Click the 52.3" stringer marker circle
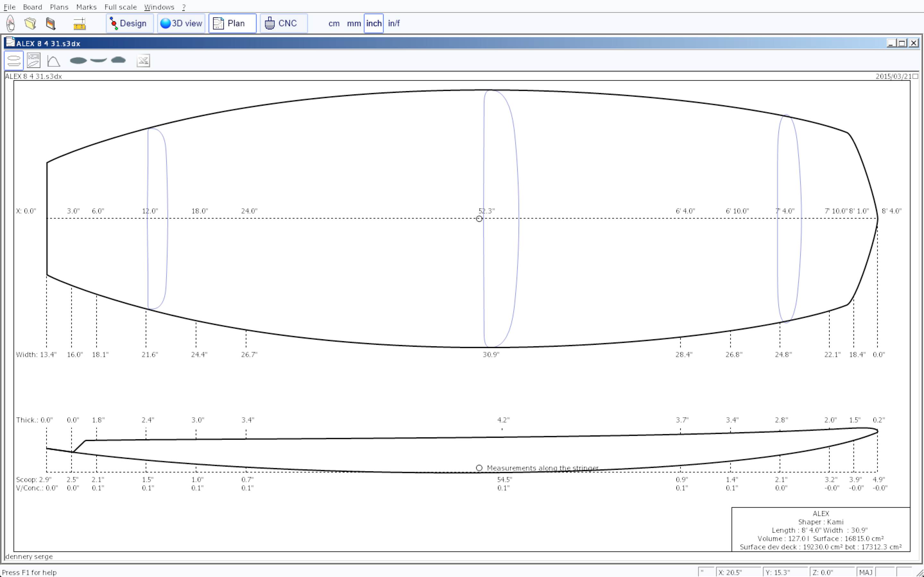Viewport: 924px width, 577px height. 479,219
